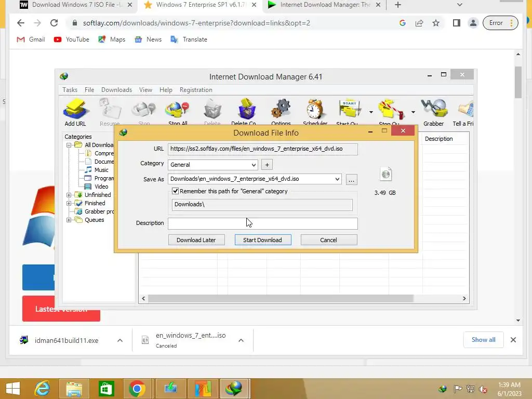Open the View menu
The width and height of the screenshot is (532, 399).
tap(145, 90)
